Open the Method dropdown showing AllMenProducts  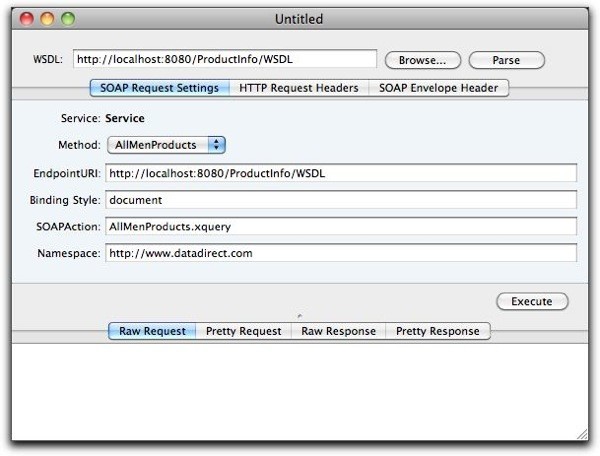(x=166, y=145)
